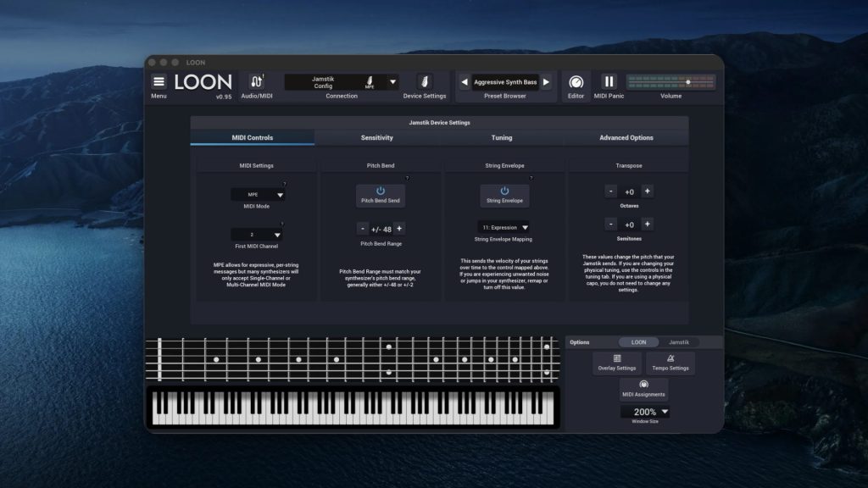Click the piano keyboard

point(353,408)
